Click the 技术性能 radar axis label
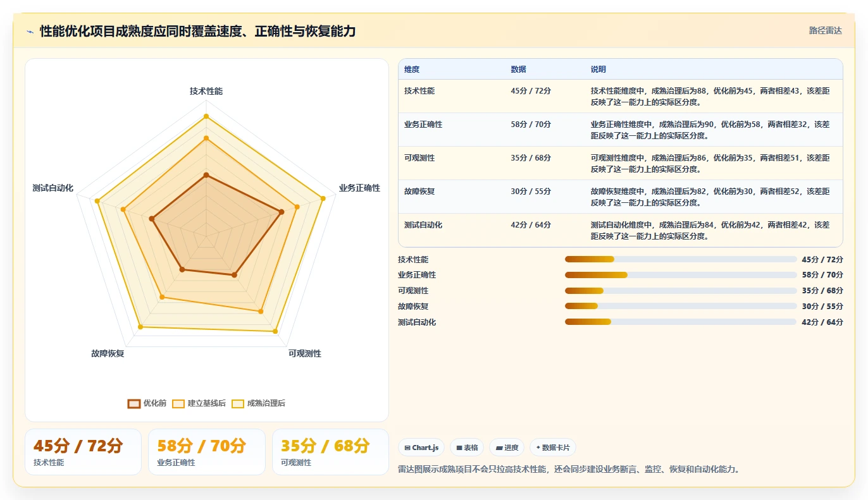This screenshot has height=500, width=868. coord(206,91)
